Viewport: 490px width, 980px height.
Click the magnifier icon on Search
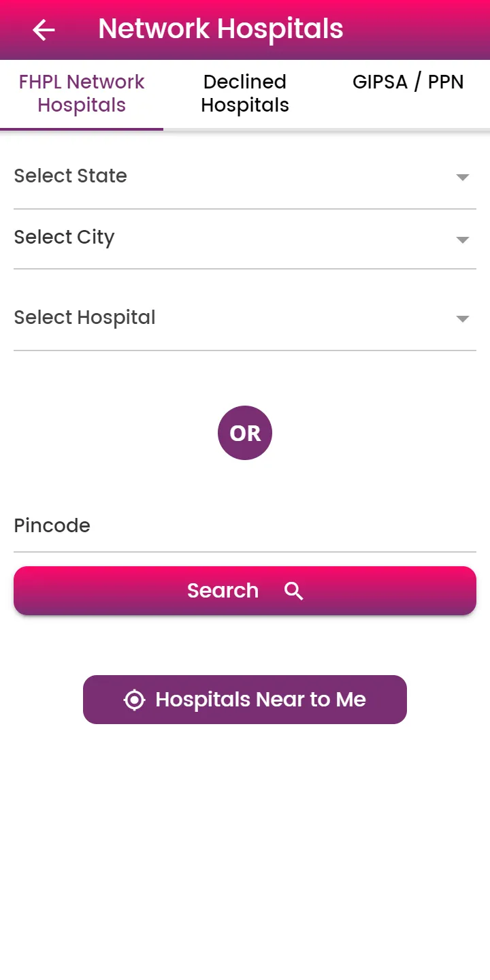294,591
